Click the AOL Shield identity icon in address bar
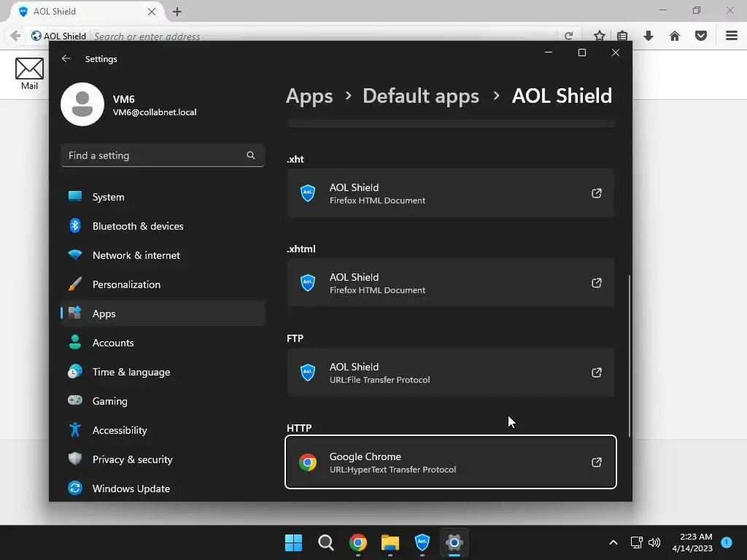 [36, 36]
